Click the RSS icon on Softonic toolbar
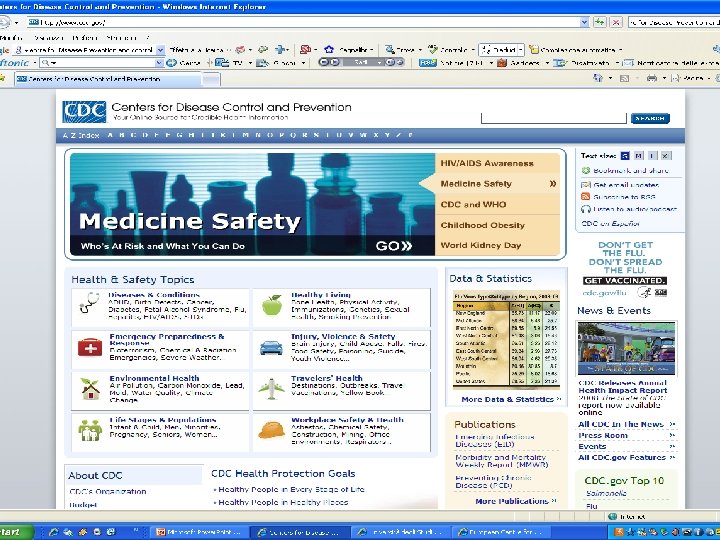Viewport: 720px width, 540px height. 428,62
